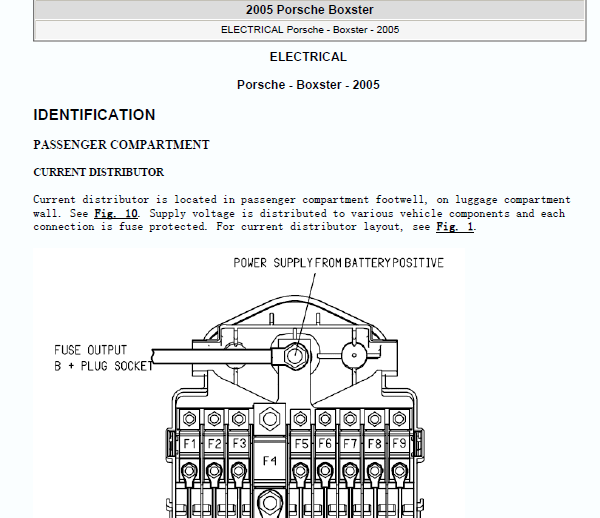Click fuse label F3 in diagram
The width and height of the screenshot is (600, 518).
pyautogui.click(x=239, y=443)
